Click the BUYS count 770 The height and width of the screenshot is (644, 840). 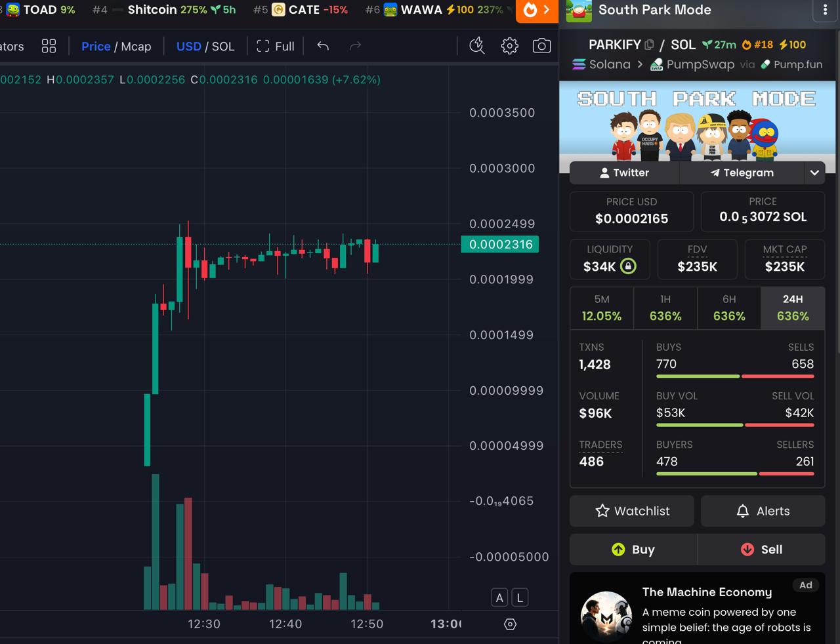point(666,364)
